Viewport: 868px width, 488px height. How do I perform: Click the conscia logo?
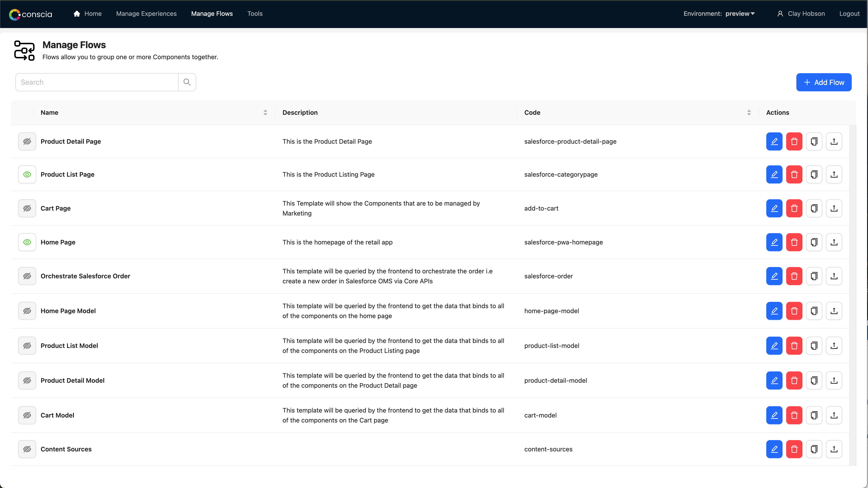point(30,14)
